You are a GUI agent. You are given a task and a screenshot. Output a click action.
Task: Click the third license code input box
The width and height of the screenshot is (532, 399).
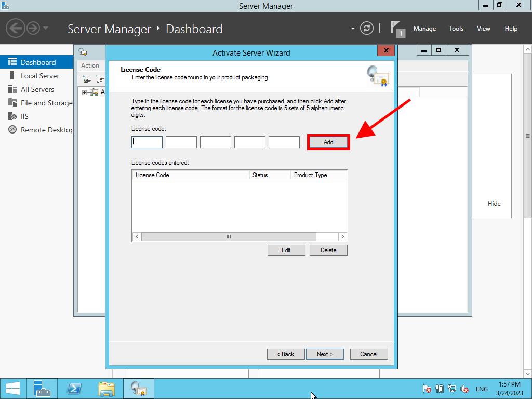[x=216, y=142]
